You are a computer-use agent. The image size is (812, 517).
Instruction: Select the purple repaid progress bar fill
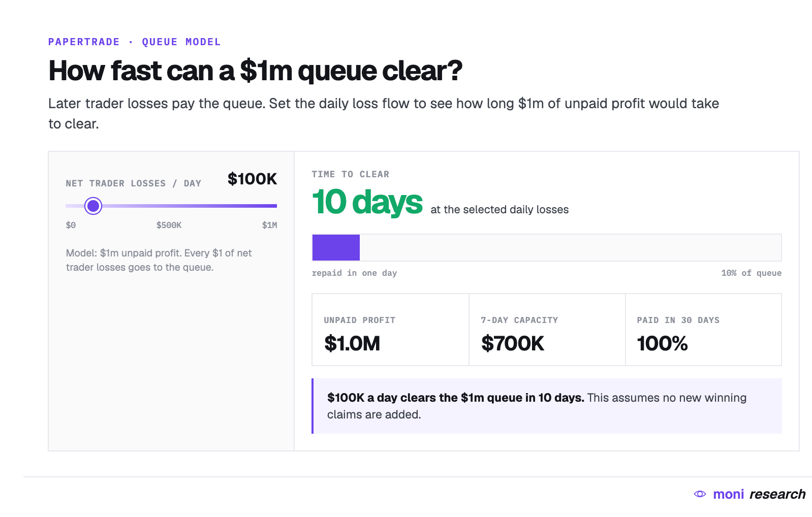(x=336, y=247)
